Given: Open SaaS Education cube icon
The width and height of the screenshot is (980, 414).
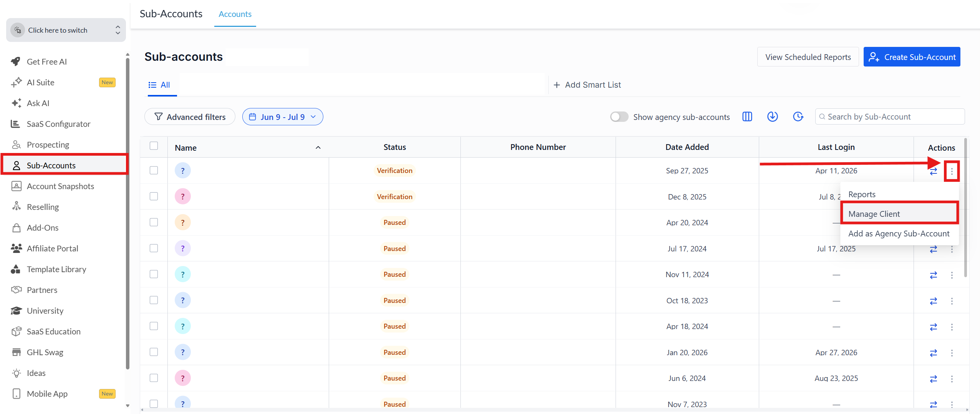Looking at the screenshot, I should pos(16,331).
